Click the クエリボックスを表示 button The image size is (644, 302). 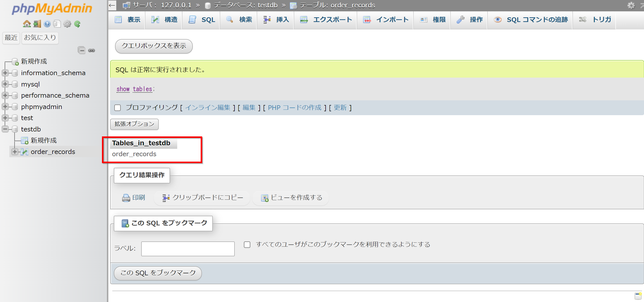tap(154, 46)
